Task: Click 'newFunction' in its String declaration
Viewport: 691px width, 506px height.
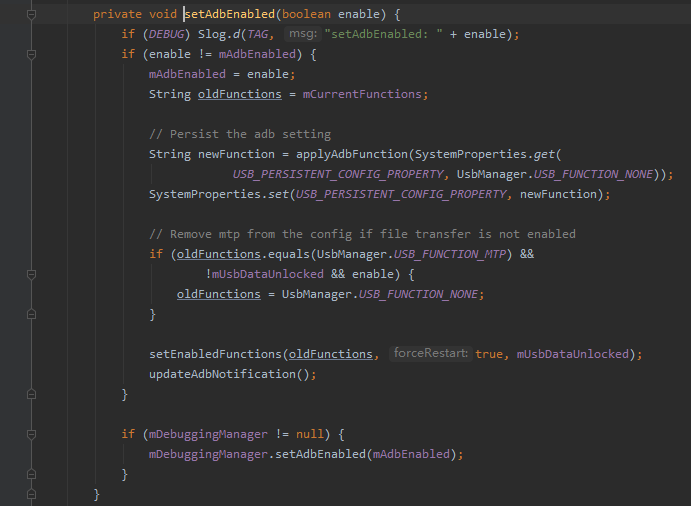Action: point(236,154)
